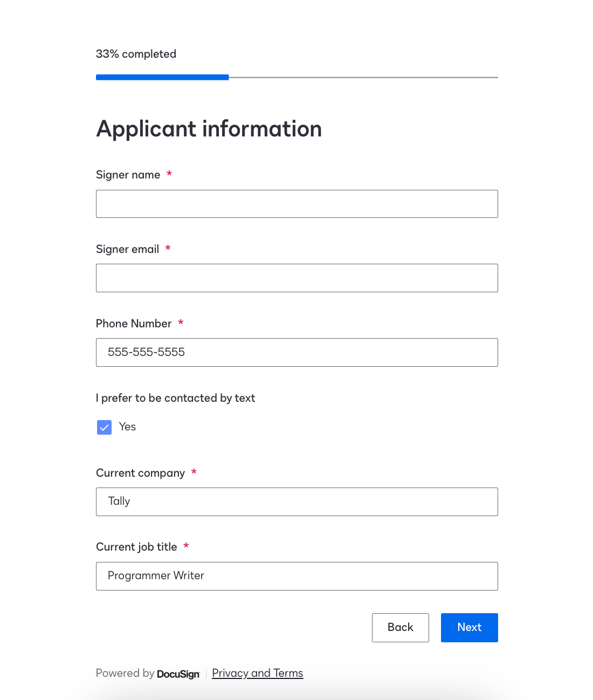Click the '33% completed' progress label

click(x=136, y=54)
